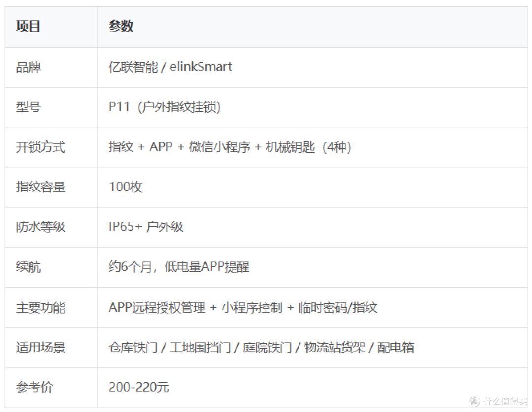Image resolution: width=532 pixels, height=412 pixels.
Task: Click the 型号 row label
Action: pos(29,107)
